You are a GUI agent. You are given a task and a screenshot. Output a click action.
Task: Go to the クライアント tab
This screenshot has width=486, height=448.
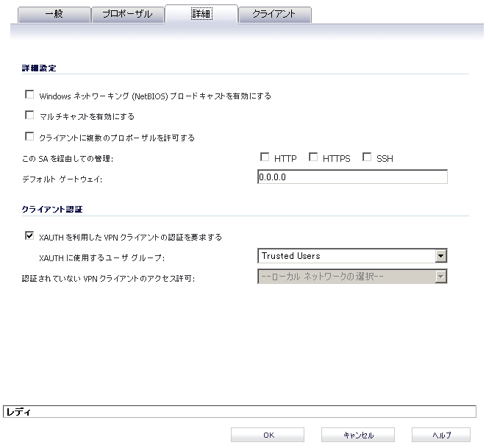click(x=274, y=14)
